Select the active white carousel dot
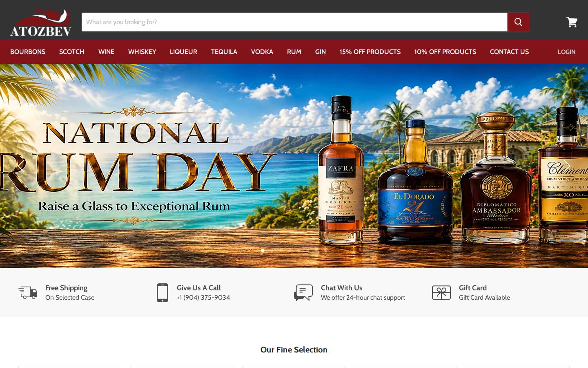Screen dimensions: 588x368 tap(263, 251)
